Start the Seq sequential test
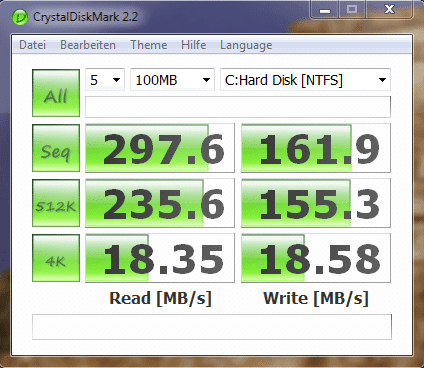This screenshot has height=368, width=424. (x=56, y=148)
